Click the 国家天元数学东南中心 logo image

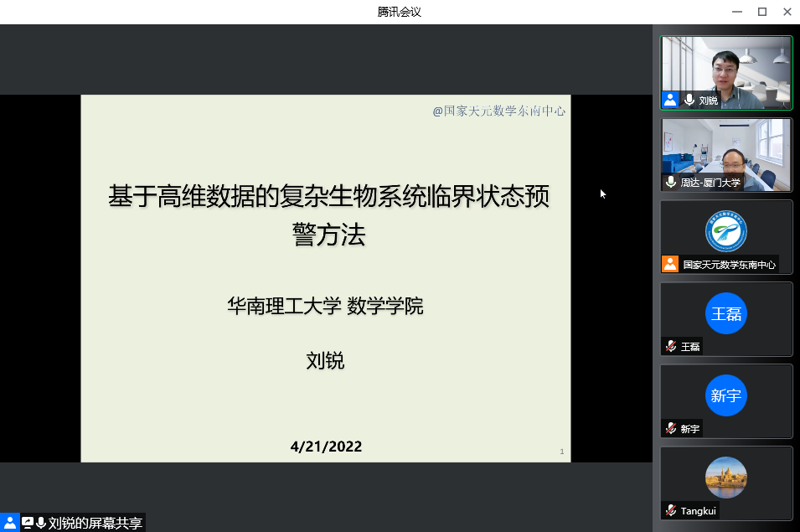pyautogui.click(x=725, y=231)
